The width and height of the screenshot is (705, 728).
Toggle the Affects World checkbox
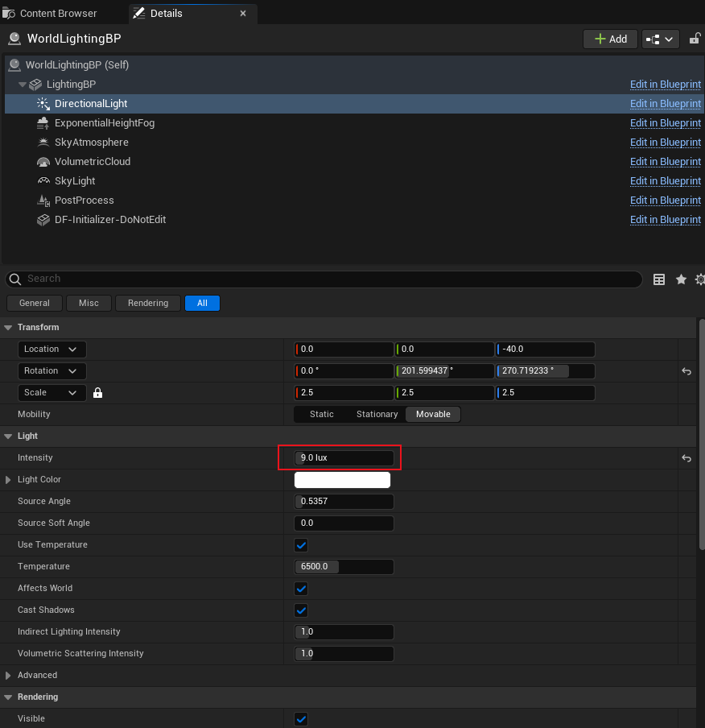(x=302, y=589)
